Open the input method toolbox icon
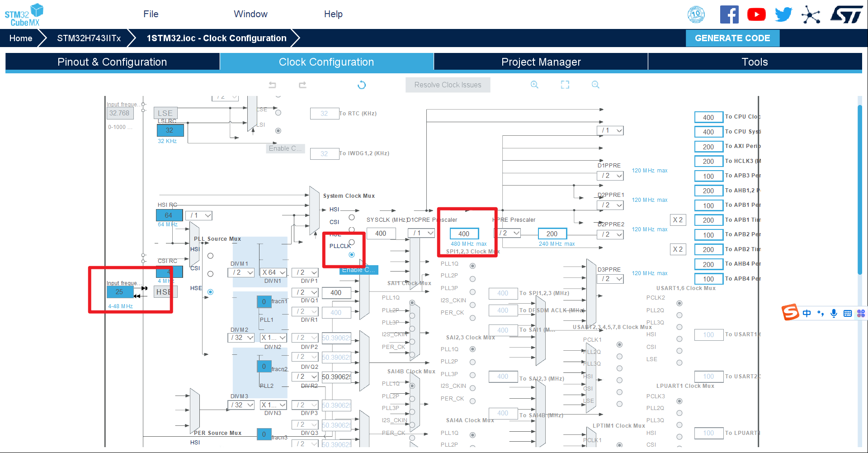The height and width of the screenshot is (453, 868). point(861,313)
